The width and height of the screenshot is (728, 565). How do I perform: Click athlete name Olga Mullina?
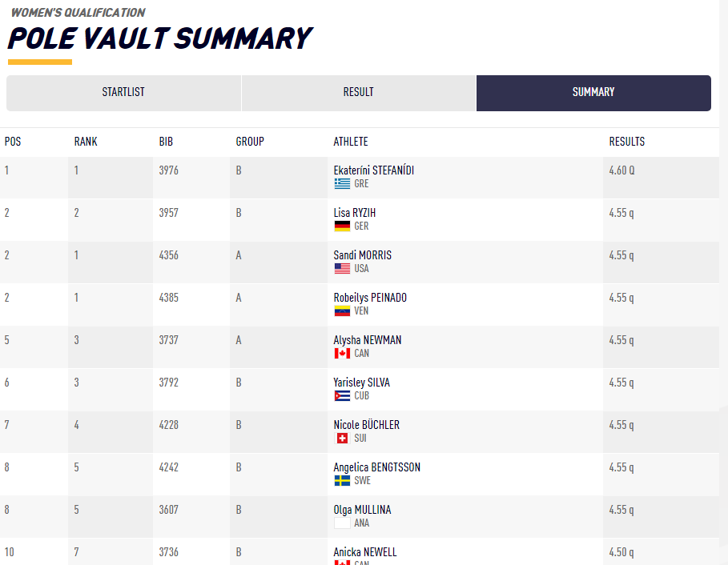coord(363,510)
